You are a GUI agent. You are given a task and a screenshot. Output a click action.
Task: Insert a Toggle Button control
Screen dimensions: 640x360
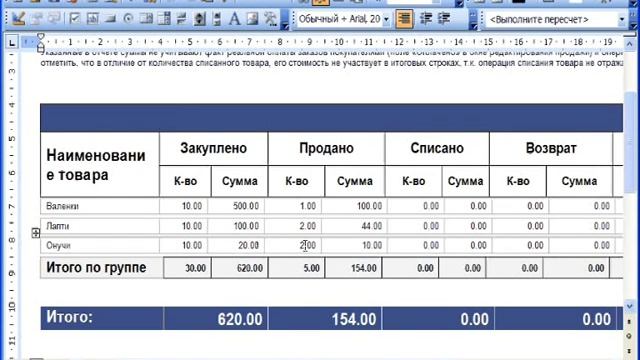pyautogui.click(x=182, y=19)
